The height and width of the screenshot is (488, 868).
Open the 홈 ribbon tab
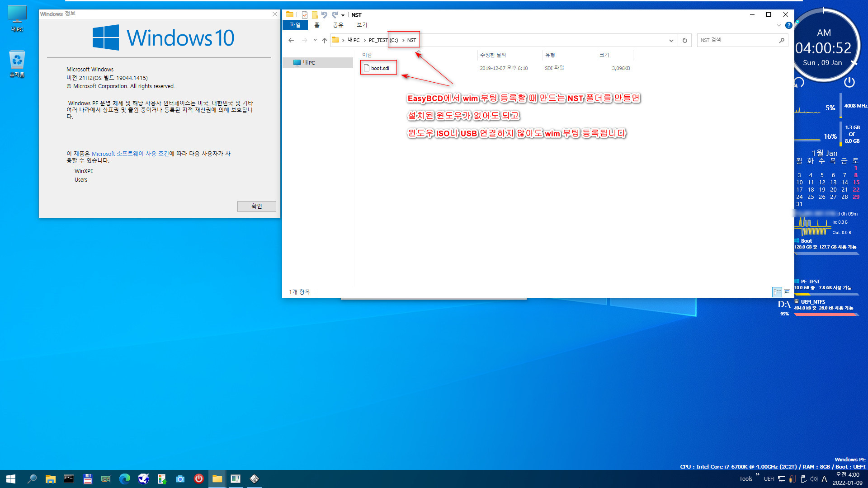tap(317, 25)
